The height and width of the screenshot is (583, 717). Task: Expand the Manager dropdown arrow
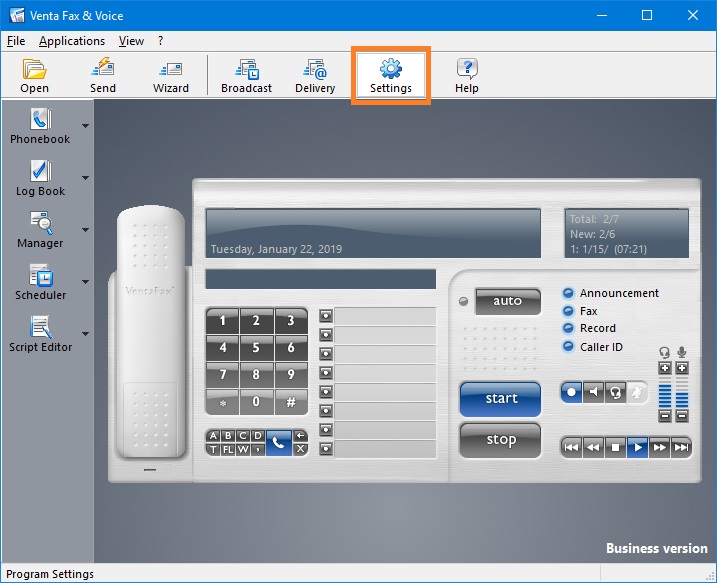86,230
